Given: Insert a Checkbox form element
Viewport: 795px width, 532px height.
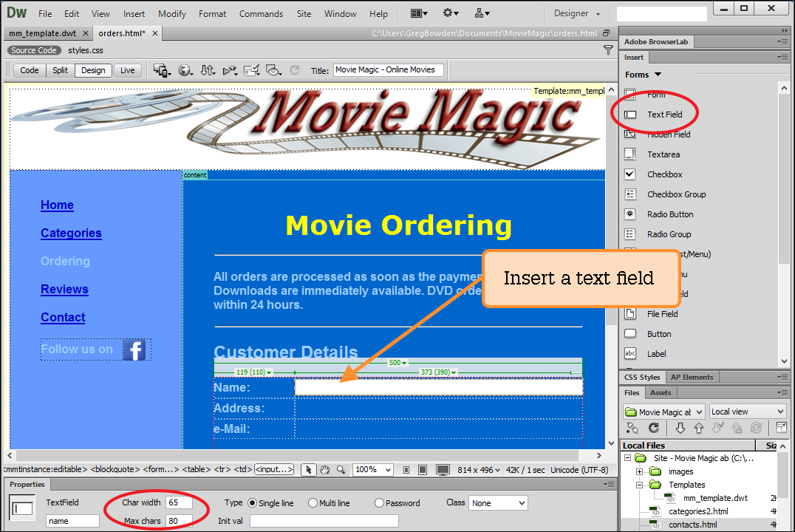Looking at the screenshot, I should click(x=664, y=174).
